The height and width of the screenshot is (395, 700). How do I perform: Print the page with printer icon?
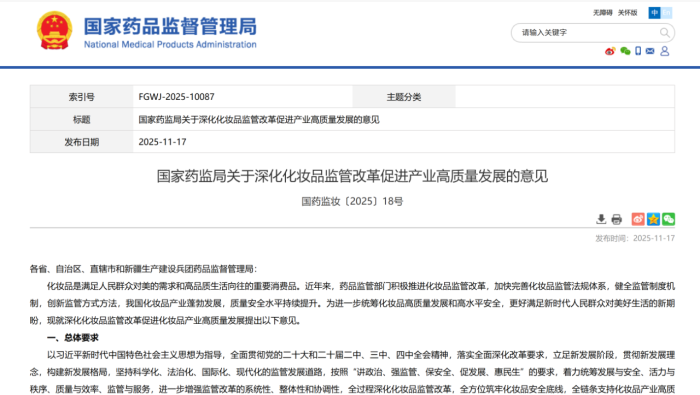(617, 219)
